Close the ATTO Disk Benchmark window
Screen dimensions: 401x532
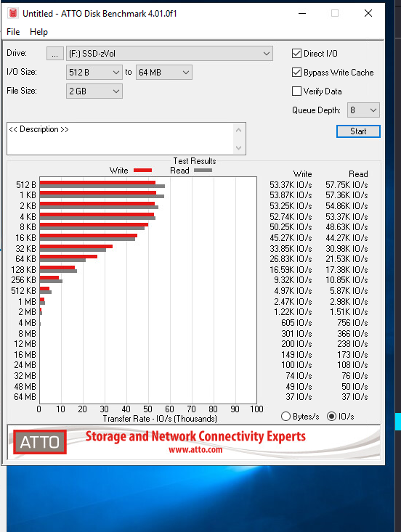[x=368, y=14]
